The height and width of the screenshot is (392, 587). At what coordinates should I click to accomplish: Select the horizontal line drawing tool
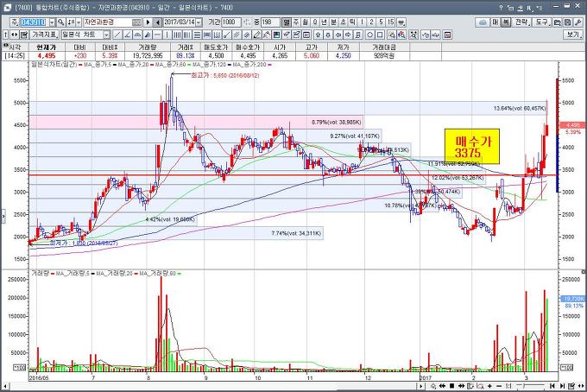click(x=158, y=35)
